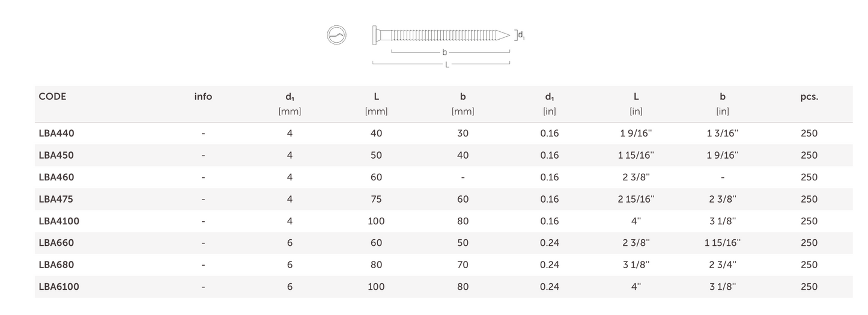Screen dimensions: 868x315
Task: Click product code LBA475
Action: tap(56, 199)
